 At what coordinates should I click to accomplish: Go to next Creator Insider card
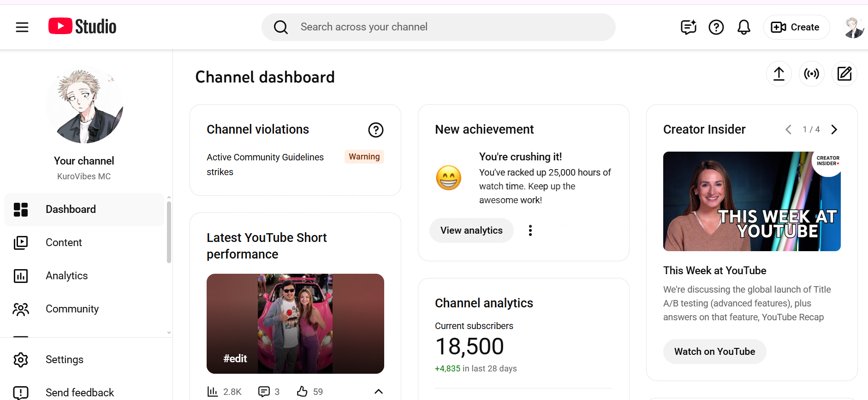(x=834, y=129)
